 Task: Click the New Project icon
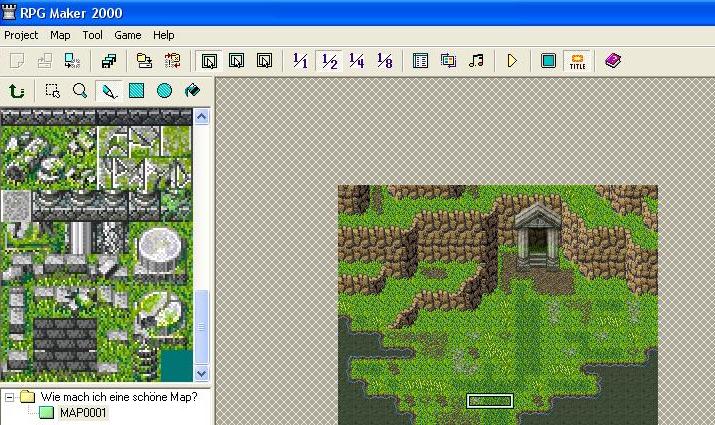coord(17,61)
